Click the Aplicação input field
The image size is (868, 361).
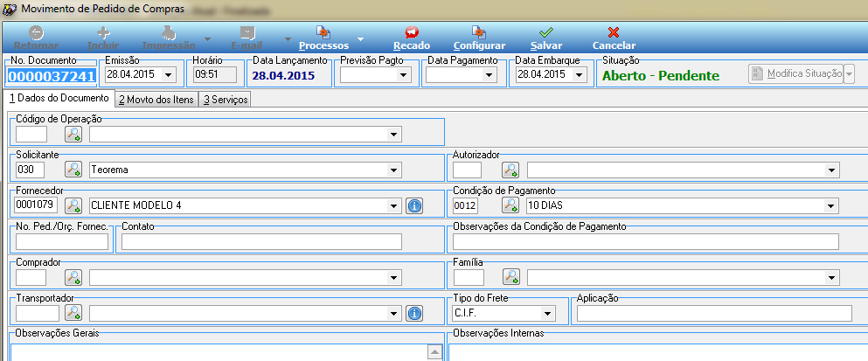click(715, 314)
